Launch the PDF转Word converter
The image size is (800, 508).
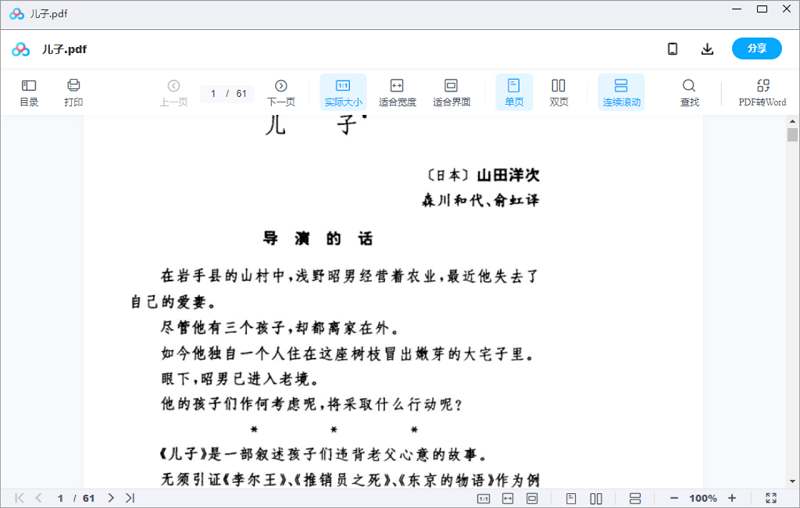pyautogui.click(x=762, y=92)
